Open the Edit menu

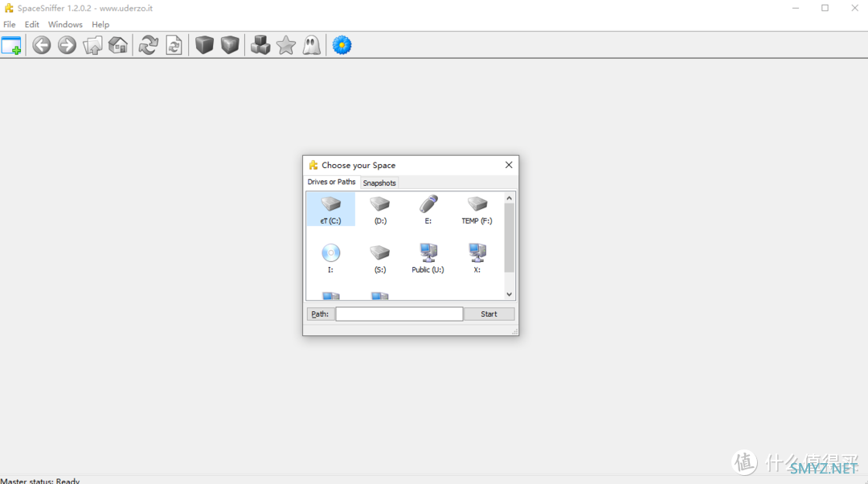tap(31, 24)
